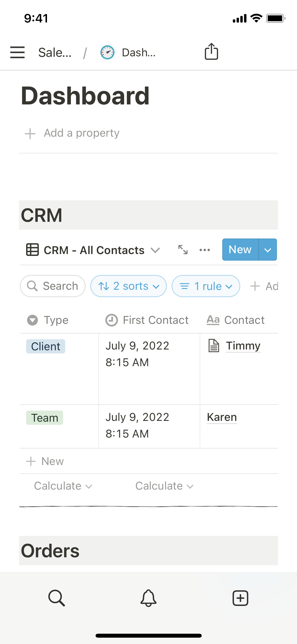Open the dashboard gauge icon breadcrumb
The width and height of the screenshot is (297, 644).
107,52
